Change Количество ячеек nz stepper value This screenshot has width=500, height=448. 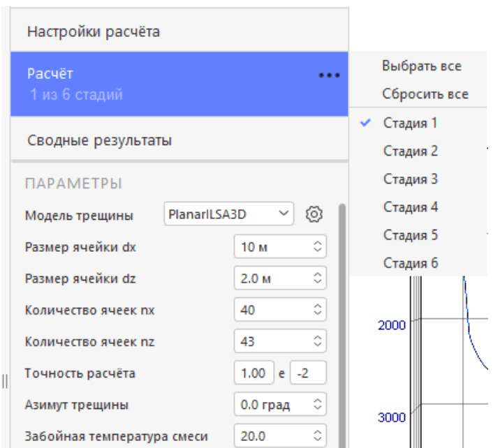[318, 342]
